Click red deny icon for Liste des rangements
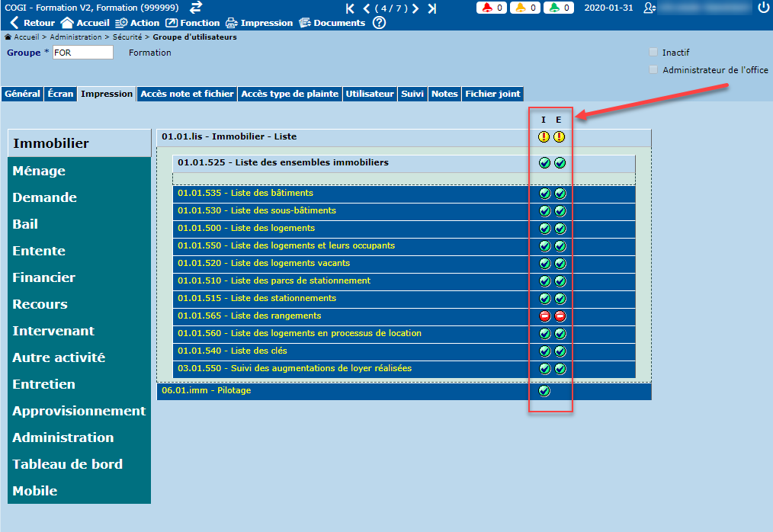This screenshot has width=773, height=532. coord(544,316)
